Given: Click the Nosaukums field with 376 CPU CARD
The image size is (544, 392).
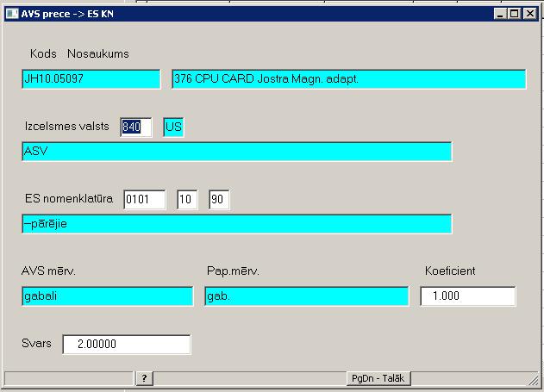Looking at the screenshot, I should [x=349, y=79].
